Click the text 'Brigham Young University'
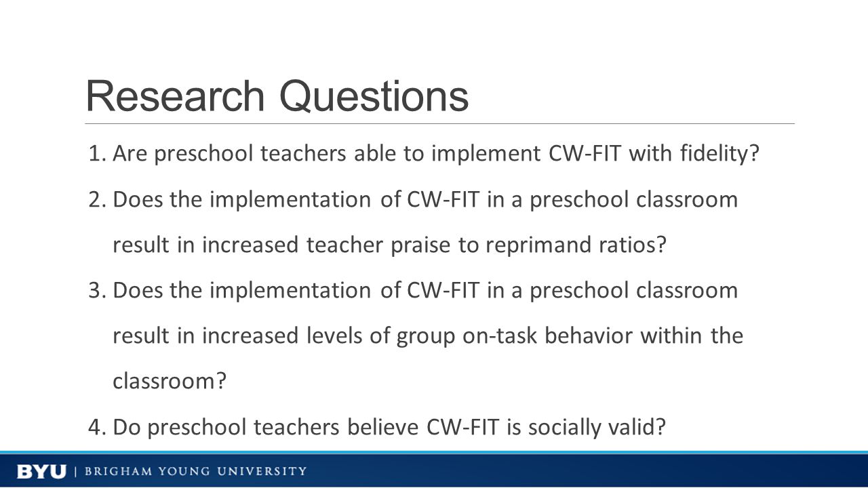Image resolution: width=868 pixels, height=488 pixels. (x=195, y=471)
